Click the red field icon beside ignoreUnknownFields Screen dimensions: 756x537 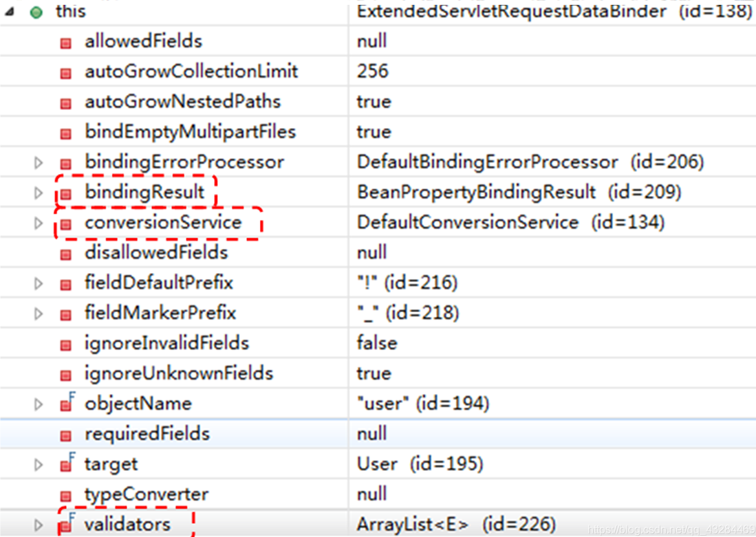click(x=66, y=375)
